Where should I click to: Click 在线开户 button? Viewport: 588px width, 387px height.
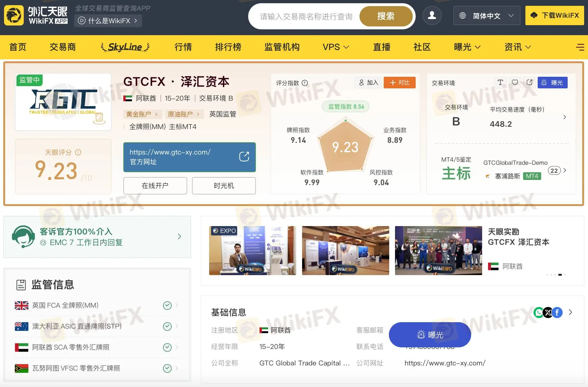click(155, 186)
